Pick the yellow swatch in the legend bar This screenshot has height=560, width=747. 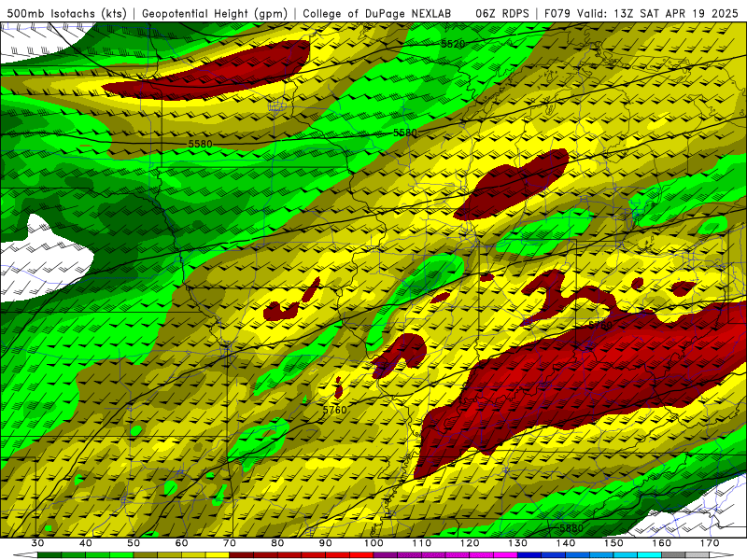(x=218, y=554)
